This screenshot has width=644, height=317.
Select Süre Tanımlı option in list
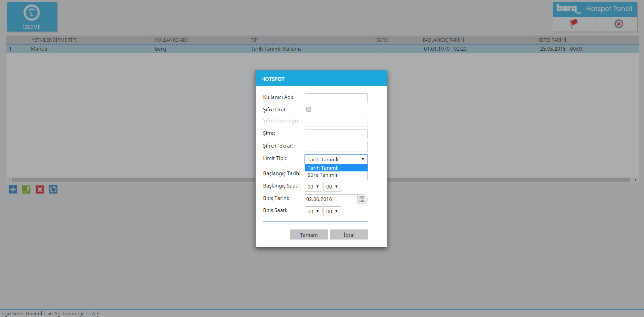pyautogui.click(x=336, y=175)
